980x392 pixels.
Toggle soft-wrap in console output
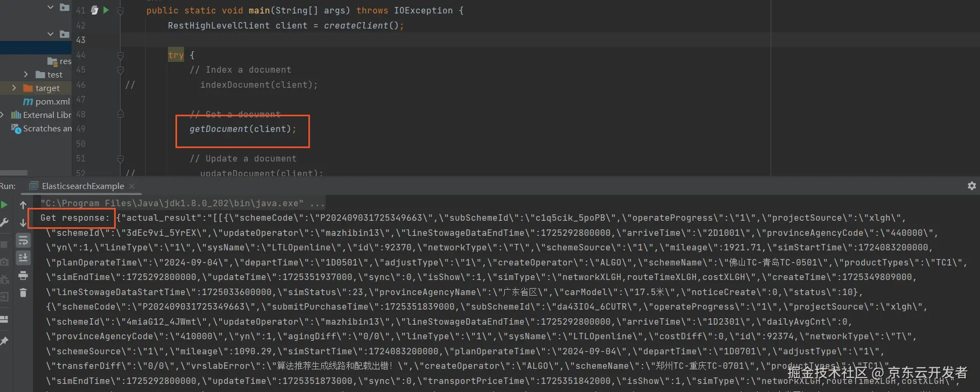click(x=23, y=240)
